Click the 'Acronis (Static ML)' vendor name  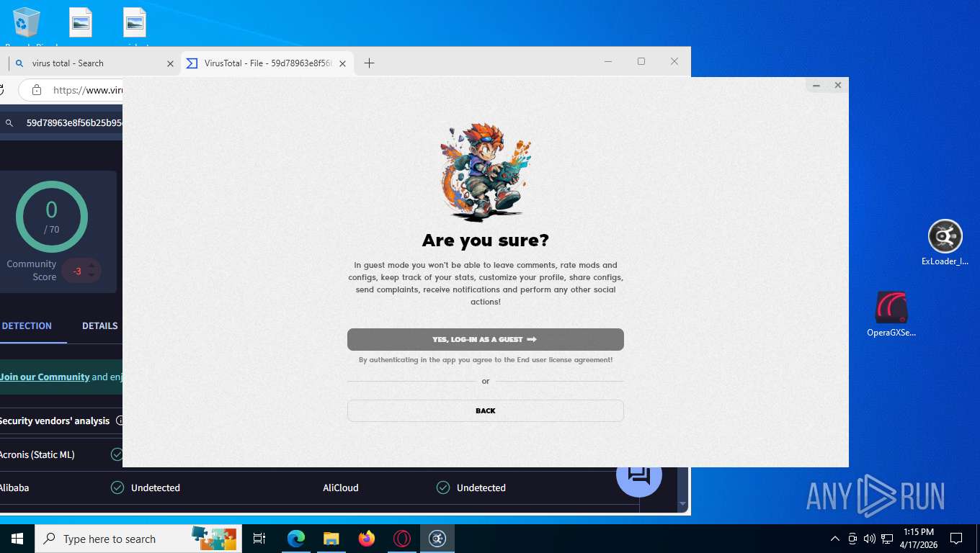tap(37, 454)
